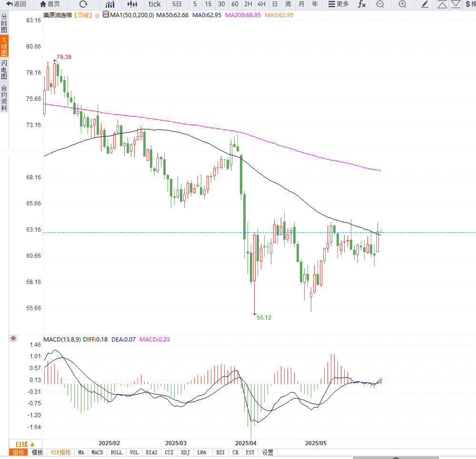Click the up triangle expander in toolbar
Screen dimensions: 476x459
pyautogui.click(x=442, y=4)
